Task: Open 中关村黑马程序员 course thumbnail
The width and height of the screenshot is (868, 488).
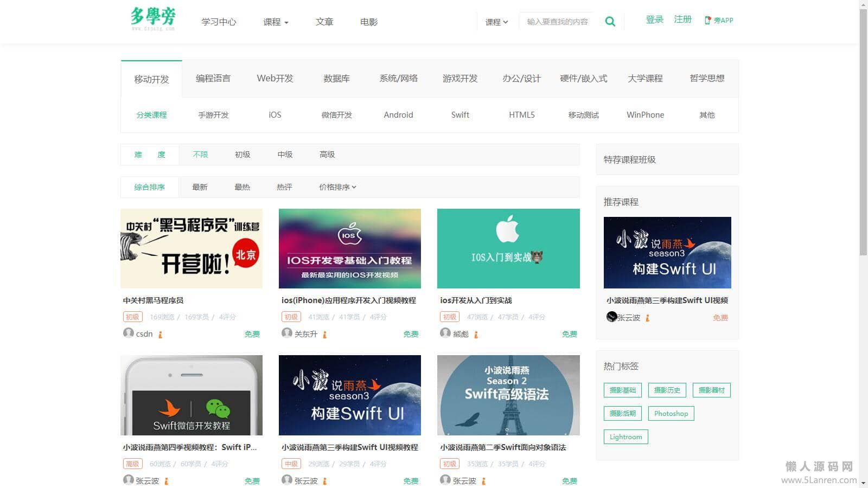Action: point(192,248)
